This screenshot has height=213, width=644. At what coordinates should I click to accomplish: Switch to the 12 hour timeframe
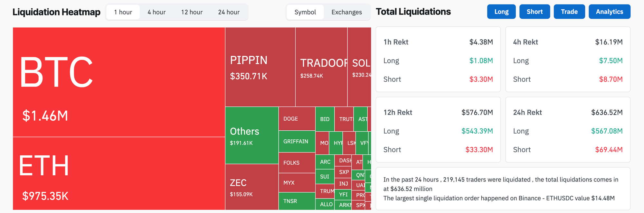pos(192,12)
